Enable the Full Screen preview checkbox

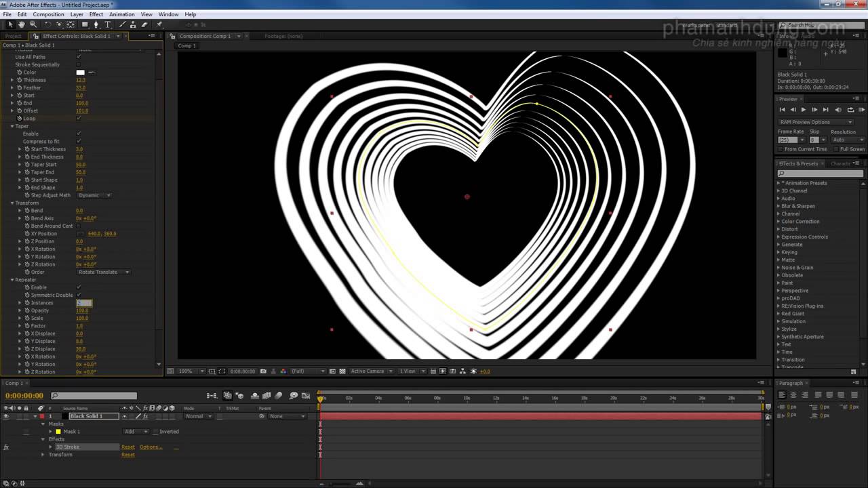[x=837, y=149]
